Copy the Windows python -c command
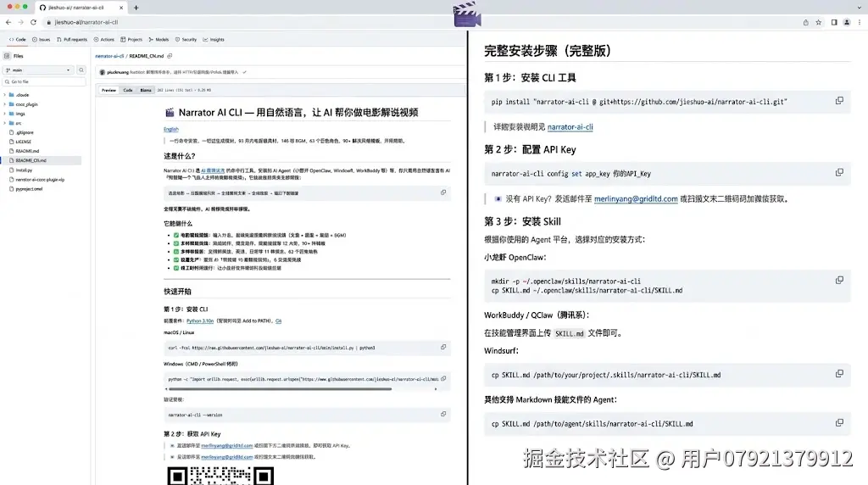This screenshot has height=485, width=868. tap(443, 379)
